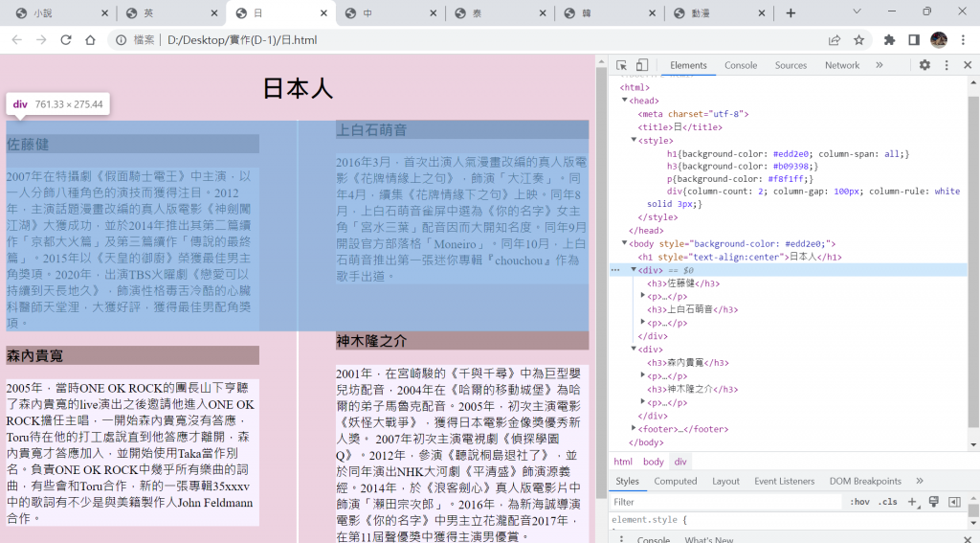Screen dimensions: 980x543
Task: Click the address bar URL
Action: coord(242,40)
